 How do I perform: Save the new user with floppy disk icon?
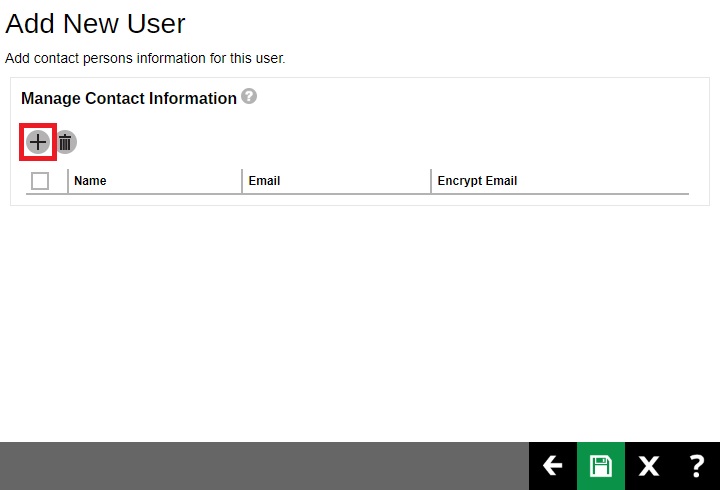pyautogui.click(x=600, y=466)
